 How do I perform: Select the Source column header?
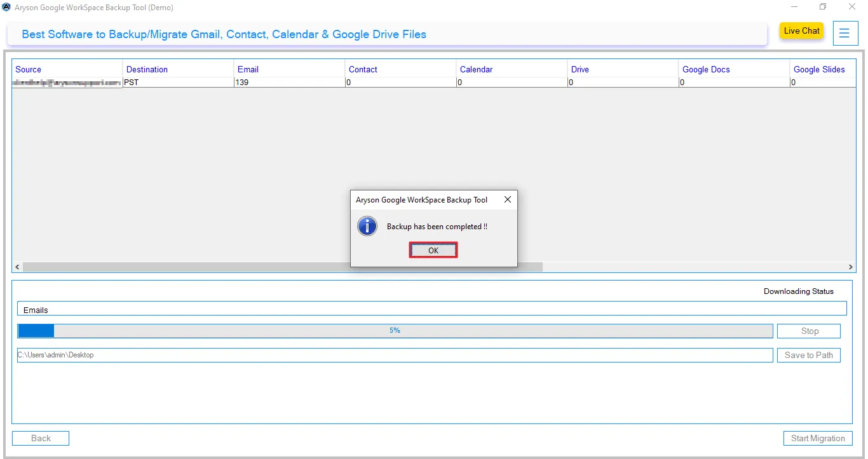[28, 69]
